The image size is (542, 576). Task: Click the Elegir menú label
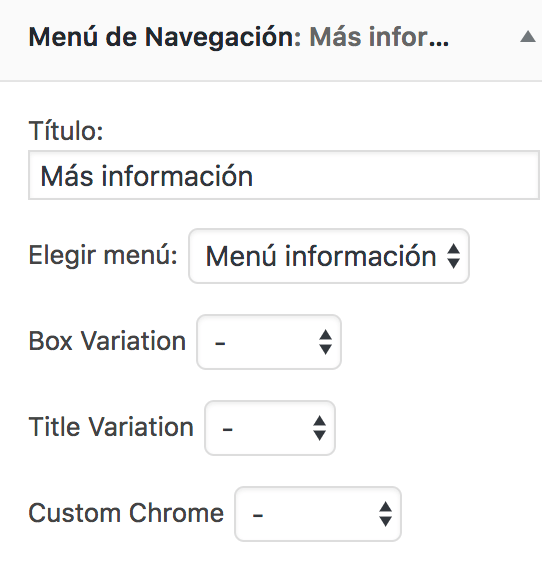pyautogui.click(x=103, y=255)
